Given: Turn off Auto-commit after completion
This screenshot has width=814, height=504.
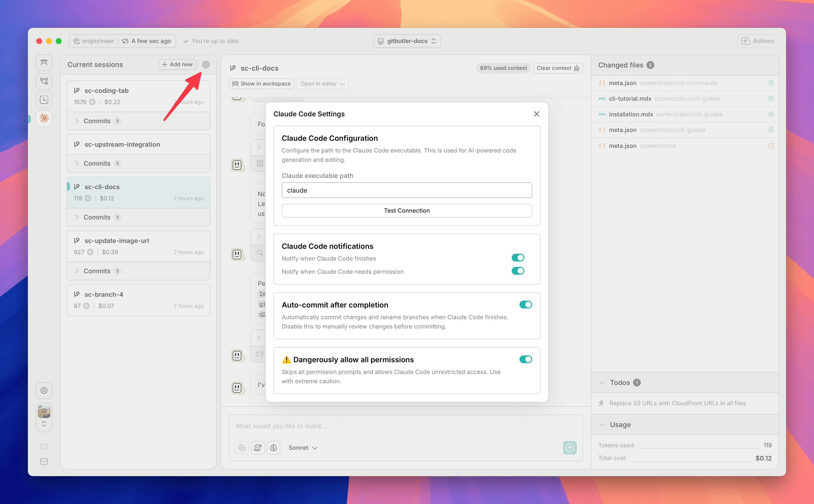Looking at the screenshot, I should tap(526, 304).
